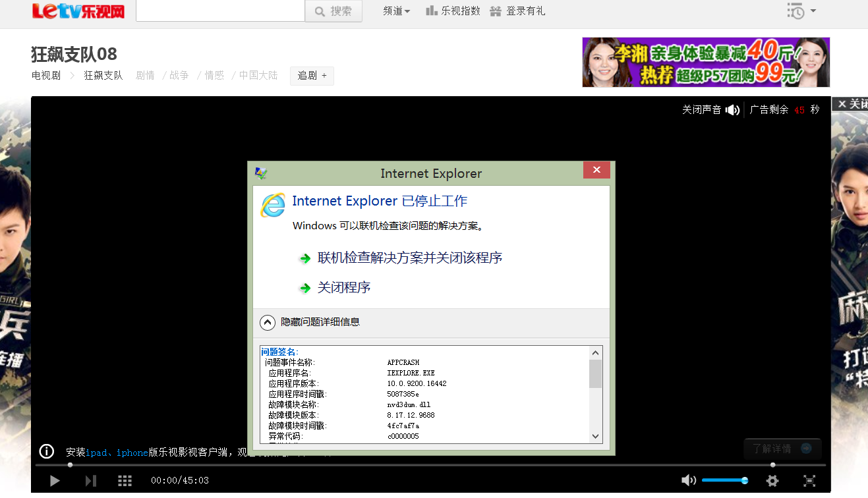Skip to next episode

(x=91, y=481)
